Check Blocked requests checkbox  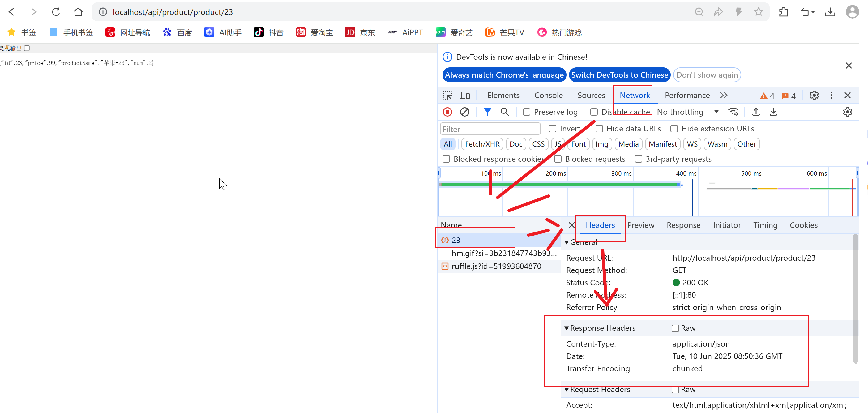tap(558, 159)
